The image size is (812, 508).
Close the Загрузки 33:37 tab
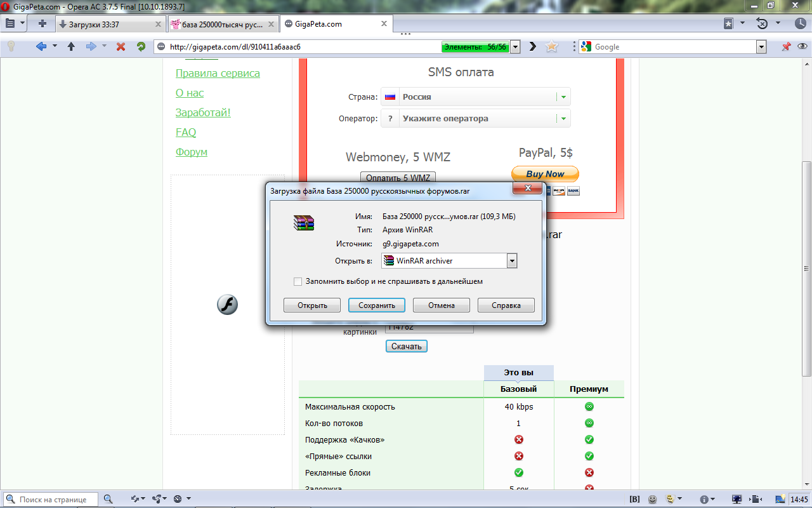159,24
